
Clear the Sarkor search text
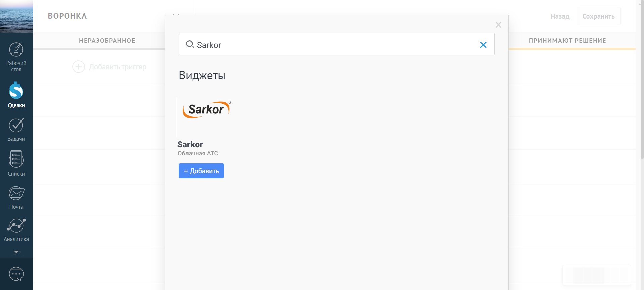(483, 45)
